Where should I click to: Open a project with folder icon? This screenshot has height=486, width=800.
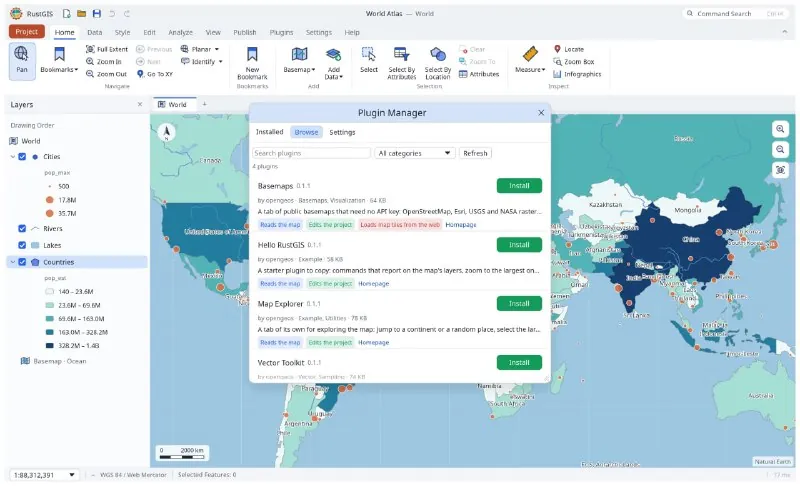[x=81, y=14]
